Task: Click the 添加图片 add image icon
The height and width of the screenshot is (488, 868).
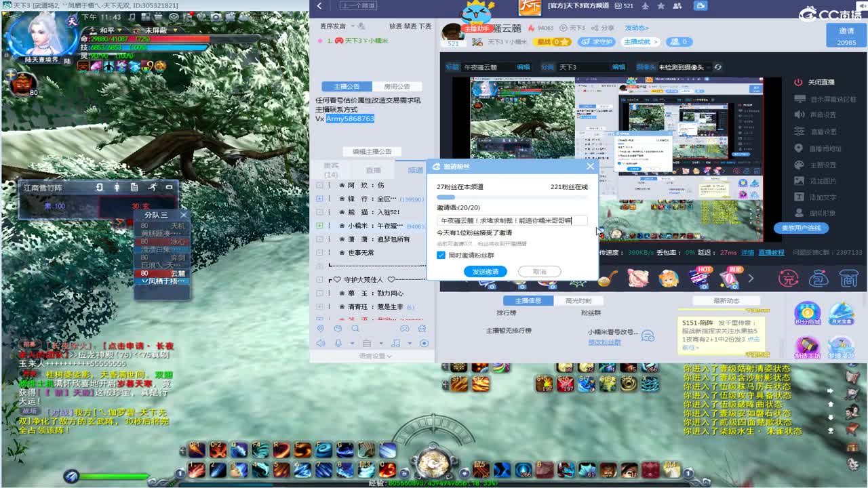Action: click(x=798, y=181)
